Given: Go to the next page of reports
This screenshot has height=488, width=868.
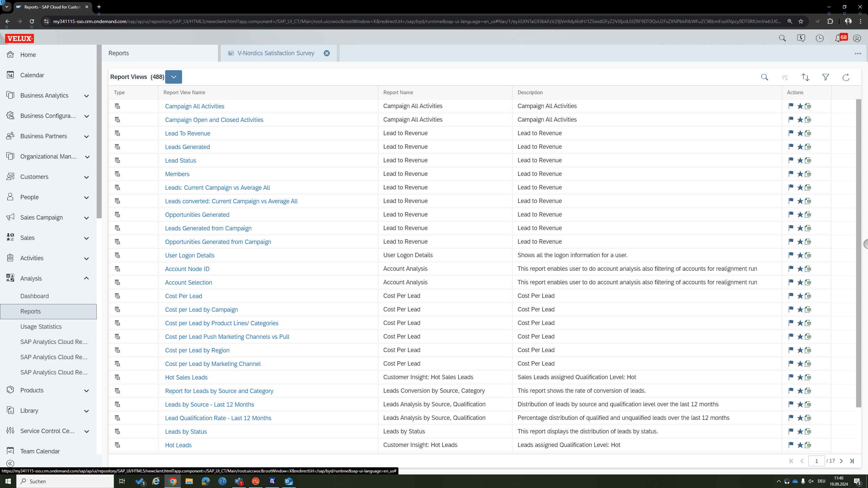Looking at the screenshot, I should tap(841, 461).
